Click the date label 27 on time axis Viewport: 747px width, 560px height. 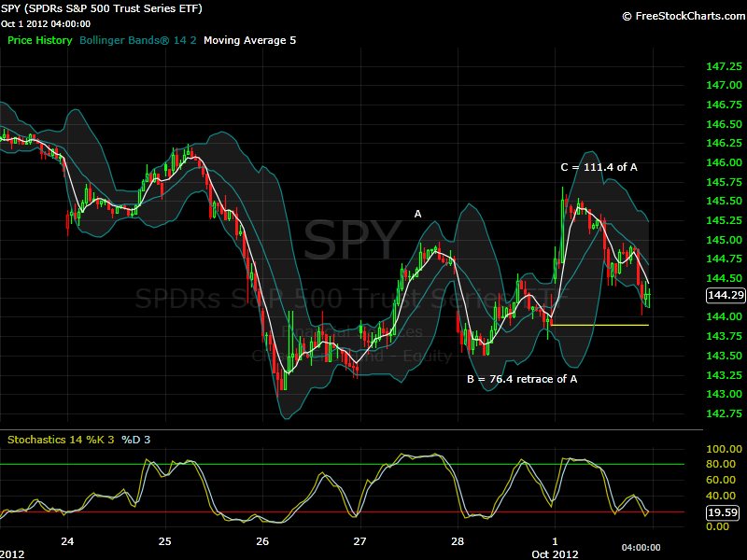(359, 541)
